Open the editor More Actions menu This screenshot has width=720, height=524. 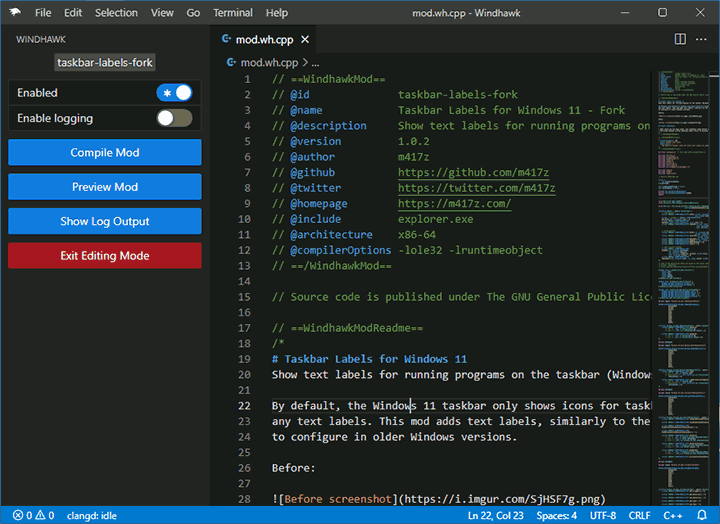702,40
